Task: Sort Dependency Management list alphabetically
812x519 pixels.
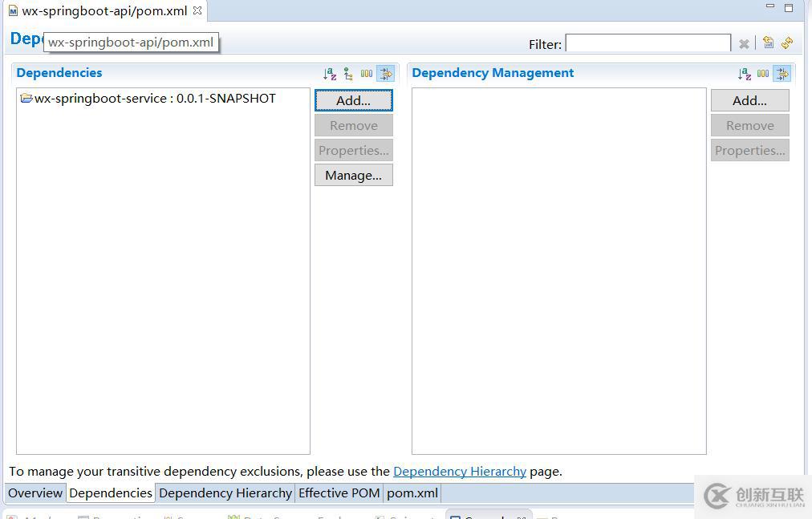Action: click(744, 74)
